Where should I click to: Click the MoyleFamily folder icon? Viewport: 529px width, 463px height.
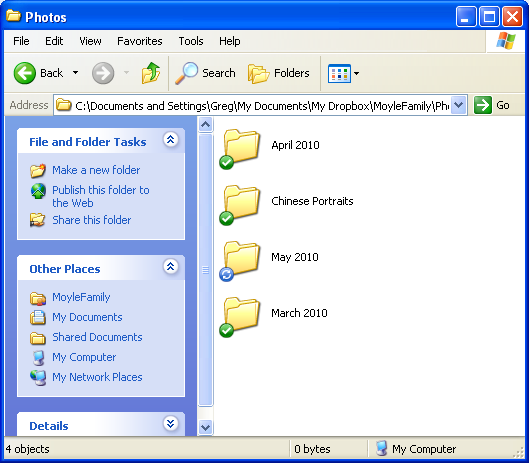pyautogui.click(x=38, y=298)
